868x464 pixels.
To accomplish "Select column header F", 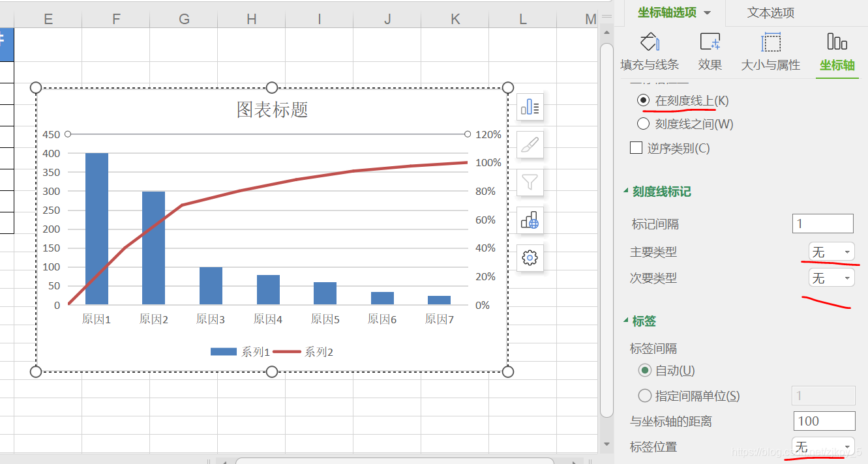I will point(116,19).
